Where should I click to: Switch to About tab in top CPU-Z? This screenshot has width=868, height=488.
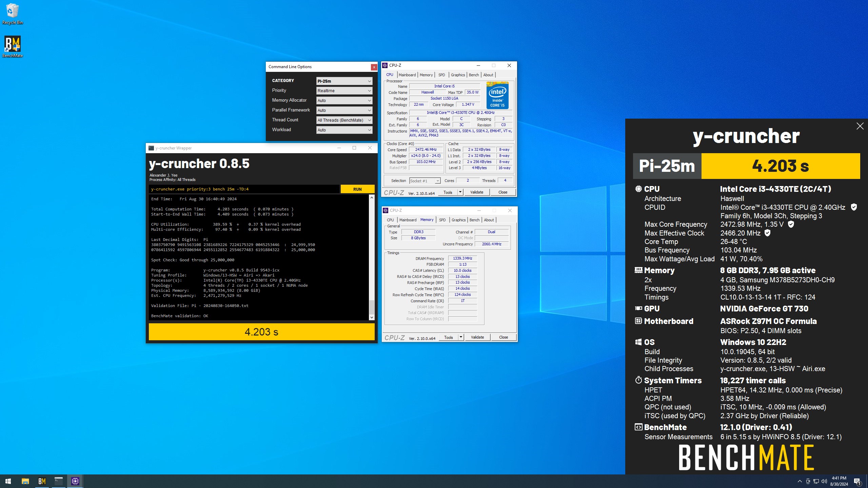tap(488, 75)
